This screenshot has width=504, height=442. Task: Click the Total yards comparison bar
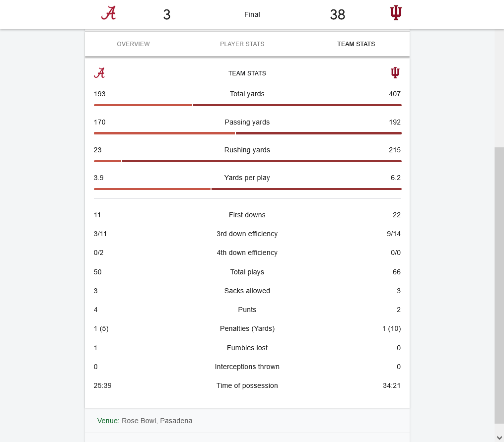pyautogui.click(x=247, y=105)
